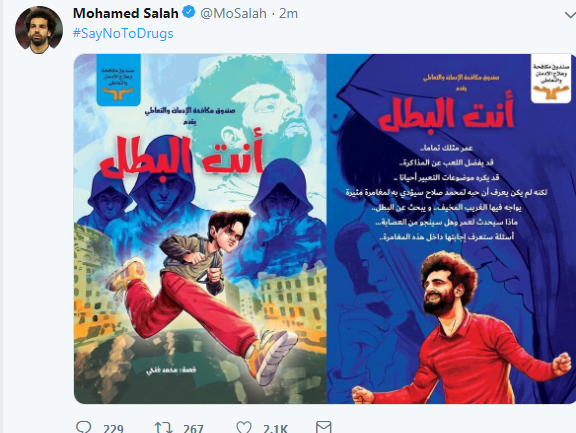Viewport: 576px width, 433px height.
Task: Retweet this post using the arrows icon
Action: (163, 428)
